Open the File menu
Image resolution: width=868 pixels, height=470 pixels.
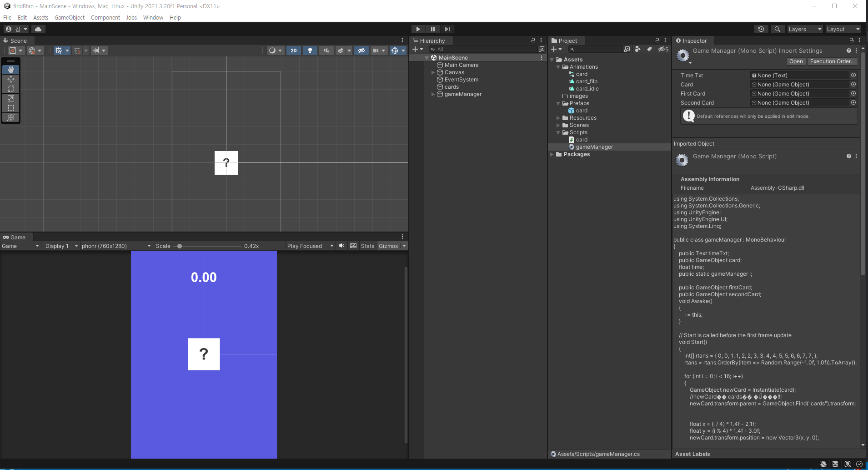tap(7, 18)
